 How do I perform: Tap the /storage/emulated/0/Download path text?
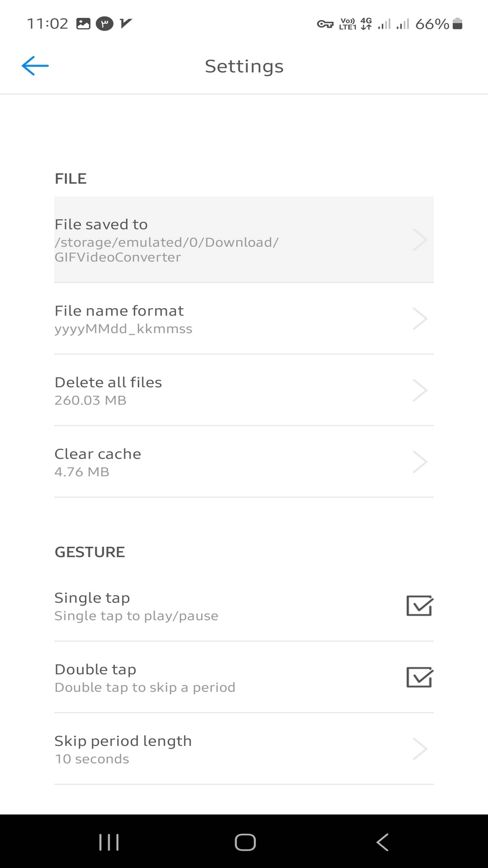pyautogui.click(x=166, y=242)
